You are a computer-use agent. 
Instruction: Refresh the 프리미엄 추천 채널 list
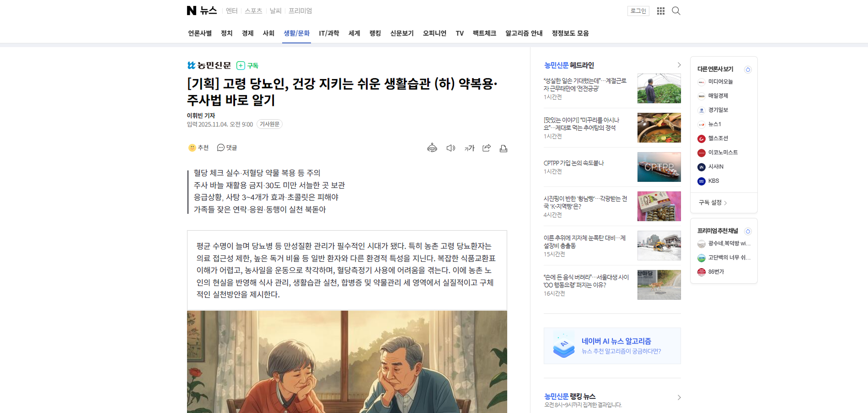(748, 231)
